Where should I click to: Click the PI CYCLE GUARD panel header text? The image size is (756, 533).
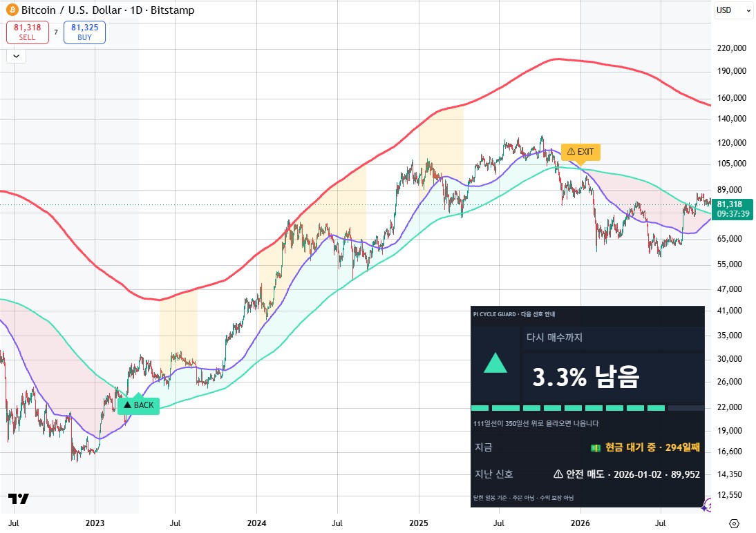click(514, 314)
